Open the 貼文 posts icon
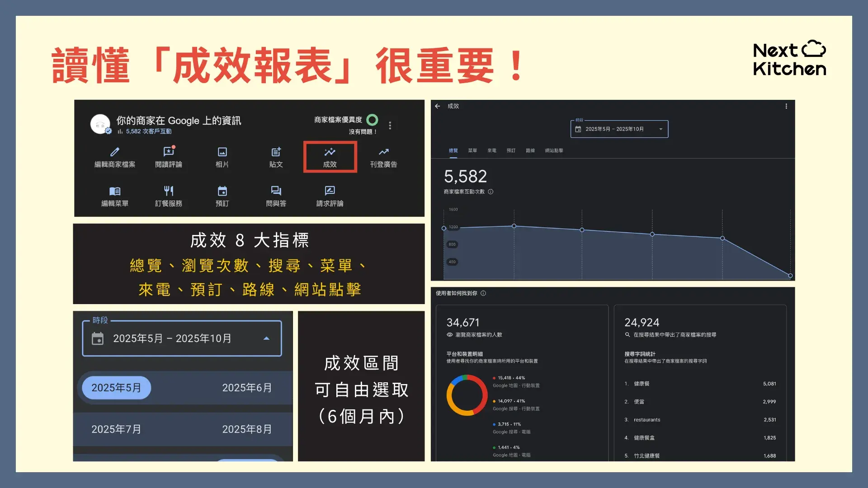The height and width of the screenshot is (488, 868). pos(276,152)
